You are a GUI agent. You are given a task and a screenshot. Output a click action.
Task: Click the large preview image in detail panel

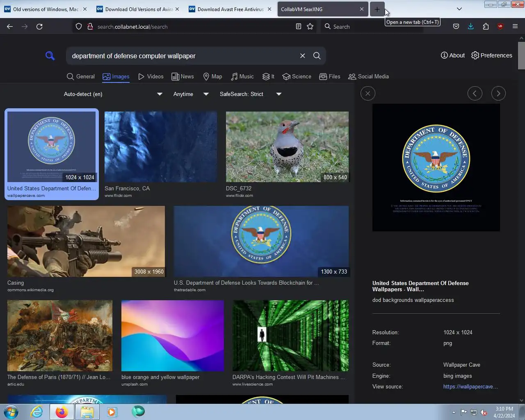[436, 167]
